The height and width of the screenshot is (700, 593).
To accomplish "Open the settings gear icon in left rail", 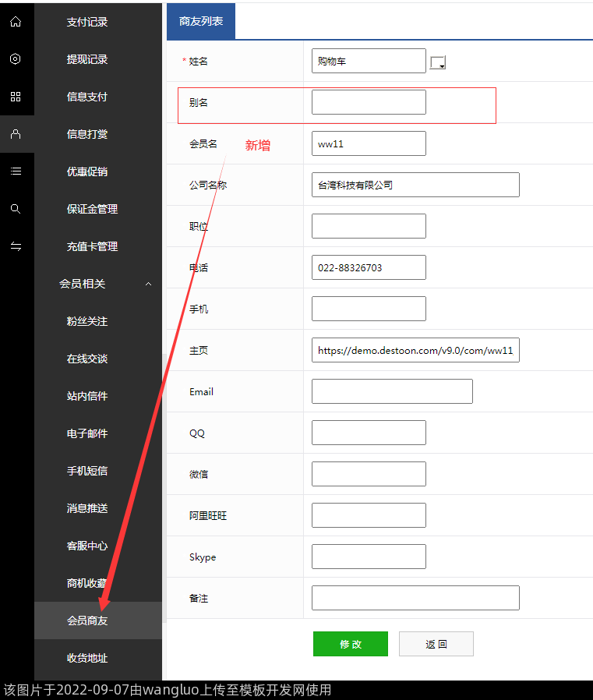I will tap(16, 59).
